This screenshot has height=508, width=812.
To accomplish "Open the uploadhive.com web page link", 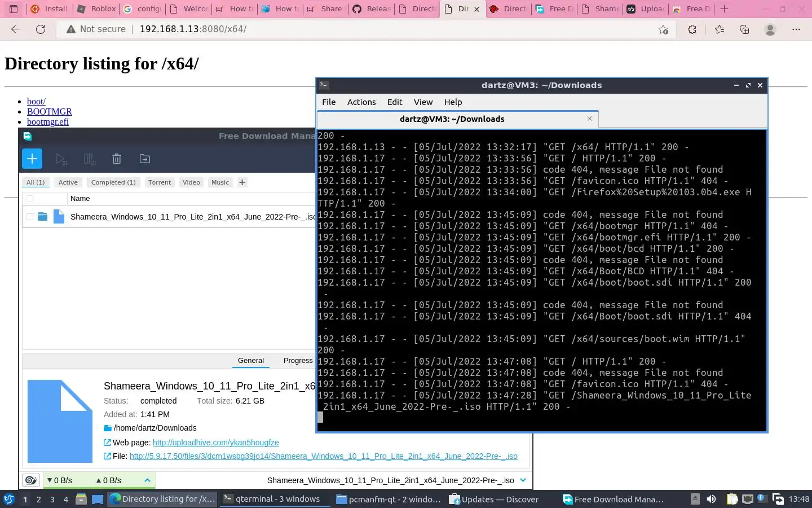I will click(x=215, y=443).
